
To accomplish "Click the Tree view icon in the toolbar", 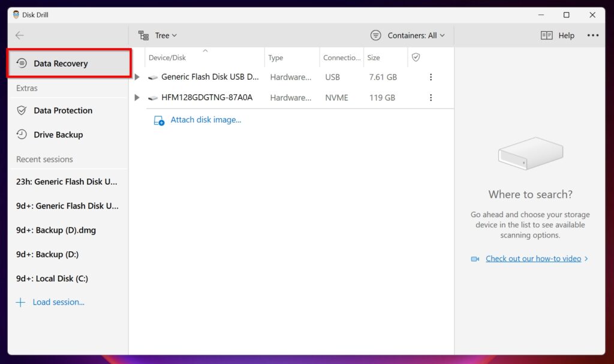I will tap(143, 35).
